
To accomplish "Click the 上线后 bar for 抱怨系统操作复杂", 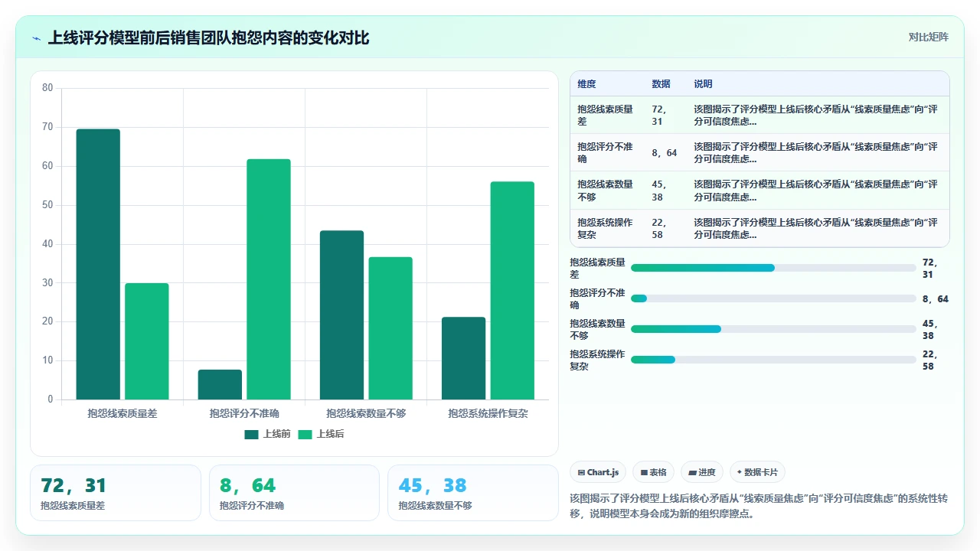I will [512, 291].
